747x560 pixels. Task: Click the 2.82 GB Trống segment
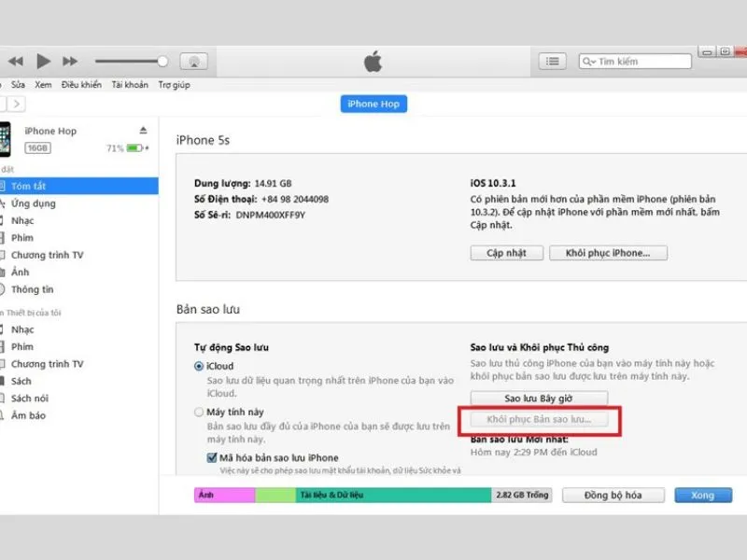tap(522, 496)
